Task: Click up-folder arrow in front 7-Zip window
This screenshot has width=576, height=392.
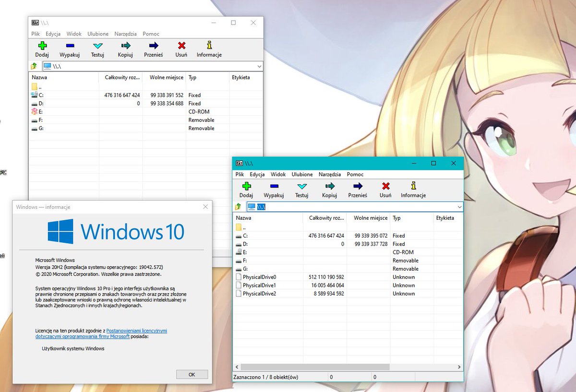Action: (238, 207)
